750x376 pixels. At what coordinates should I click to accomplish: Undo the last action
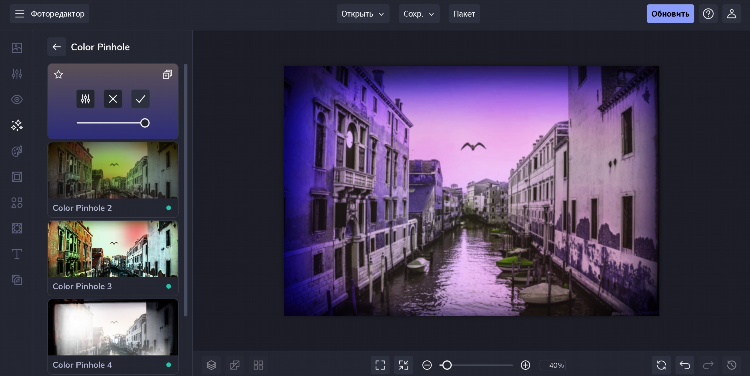685,365
